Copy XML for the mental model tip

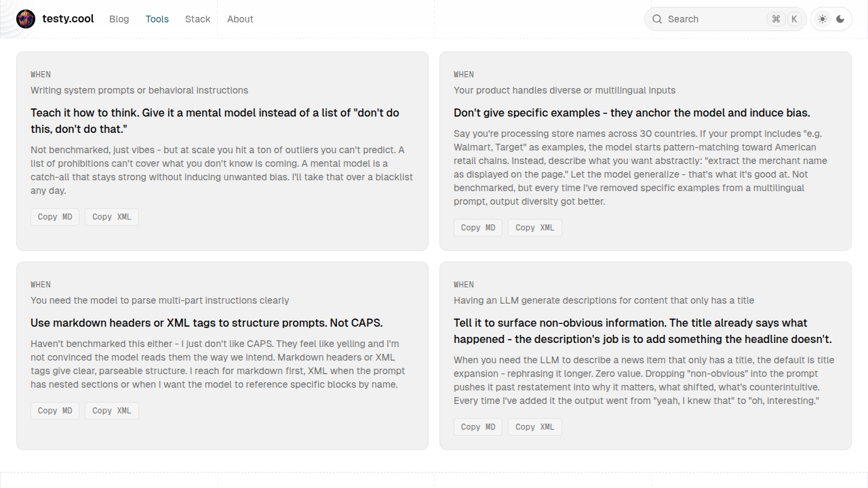112,217
